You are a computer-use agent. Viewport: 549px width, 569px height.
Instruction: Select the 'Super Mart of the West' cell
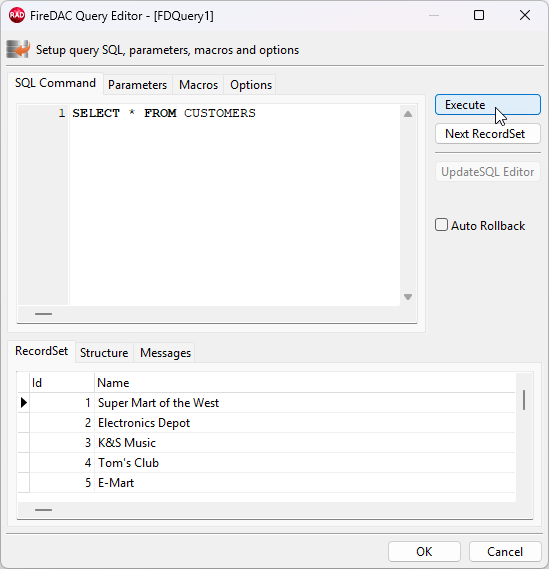point(305,403)
